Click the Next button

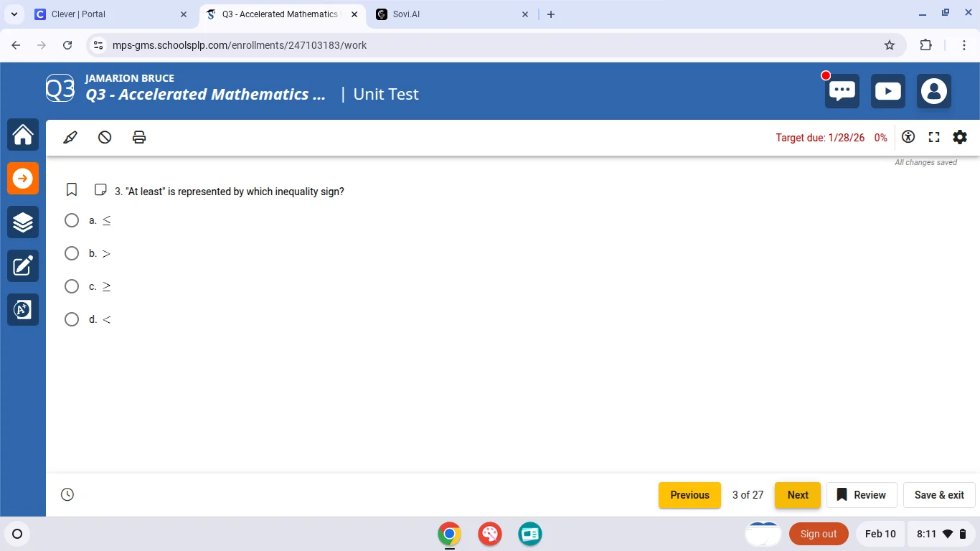[797, 495]
